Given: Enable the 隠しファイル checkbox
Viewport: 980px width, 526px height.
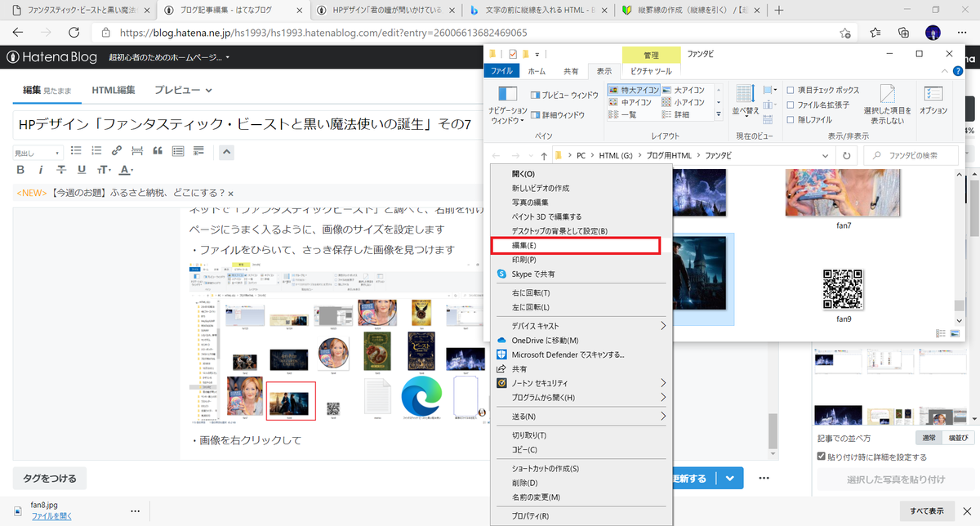Looking at the screenshot, I should tap(791, 118).
